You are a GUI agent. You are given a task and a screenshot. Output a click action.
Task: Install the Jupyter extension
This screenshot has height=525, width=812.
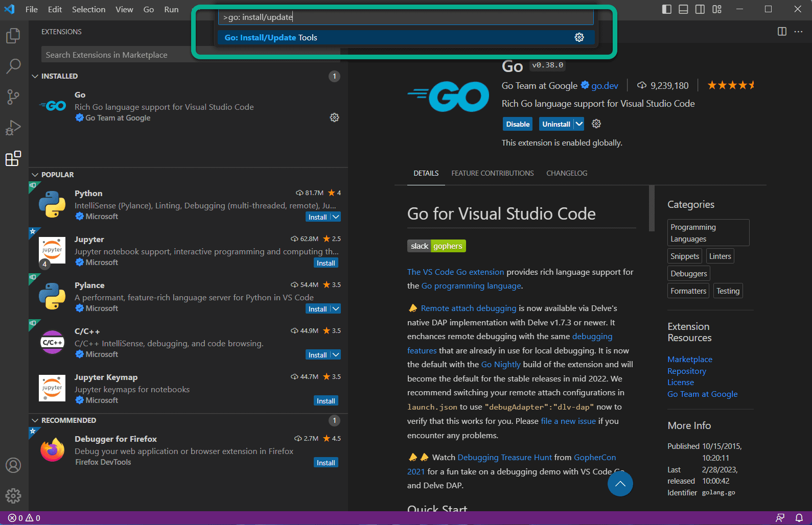pos(326,263)
